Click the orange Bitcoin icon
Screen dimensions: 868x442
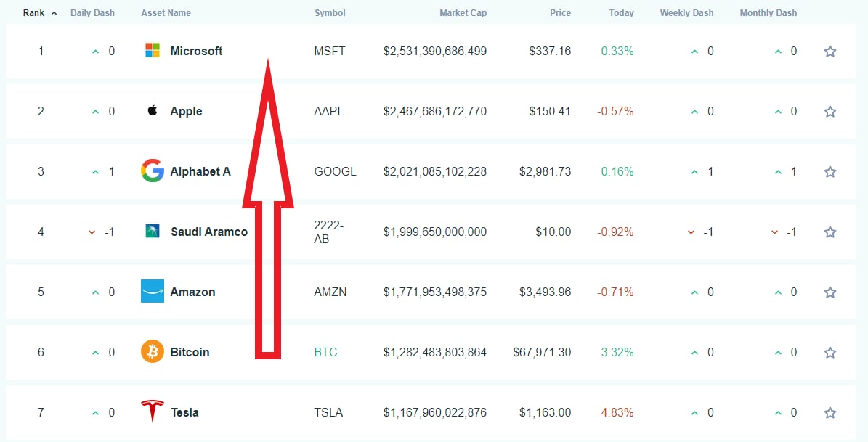(x=153, y=352)
